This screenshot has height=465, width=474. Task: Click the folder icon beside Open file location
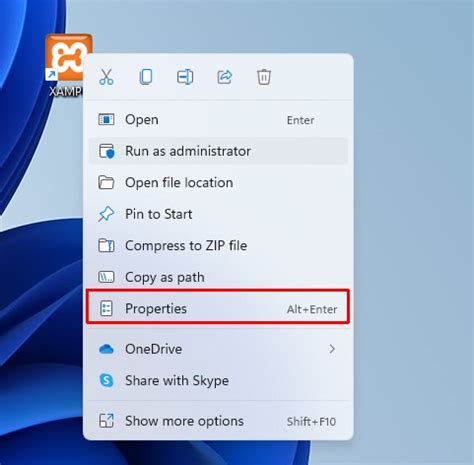[x=106, y=183]
